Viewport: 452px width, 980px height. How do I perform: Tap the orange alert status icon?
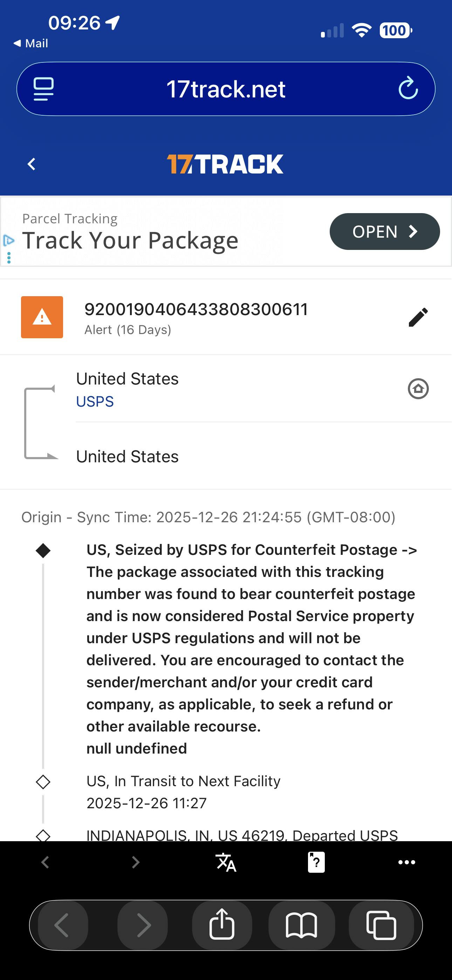pyautogui.click(x=42, y=317)
